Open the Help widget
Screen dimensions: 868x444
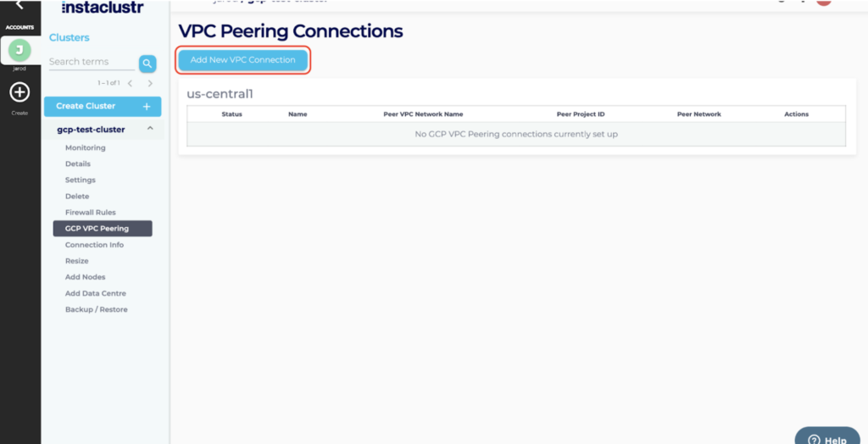pyautogui.click(x=827, y=437)
